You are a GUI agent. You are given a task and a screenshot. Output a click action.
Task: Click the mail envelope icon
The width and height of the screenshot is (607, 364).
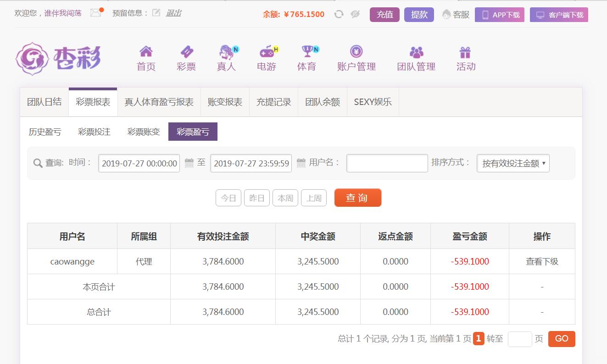pos(96,13)
